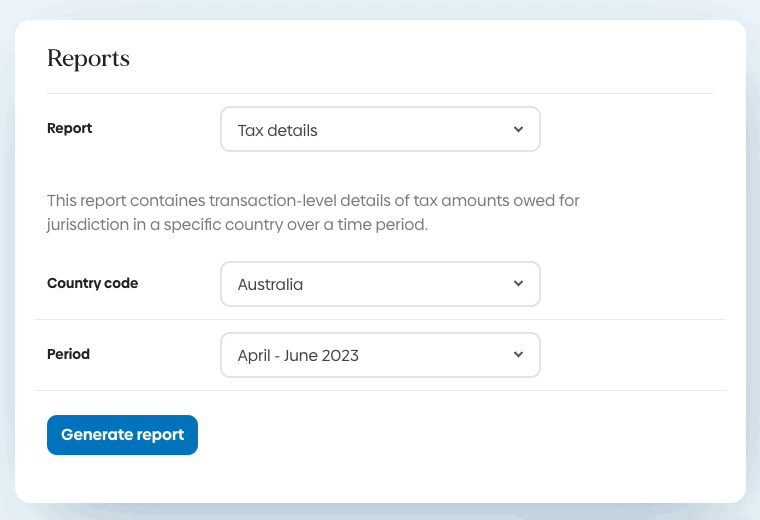Click the "Australia" selected country text
The width and height of the screenshot is (760, 520).
(270, 284)
